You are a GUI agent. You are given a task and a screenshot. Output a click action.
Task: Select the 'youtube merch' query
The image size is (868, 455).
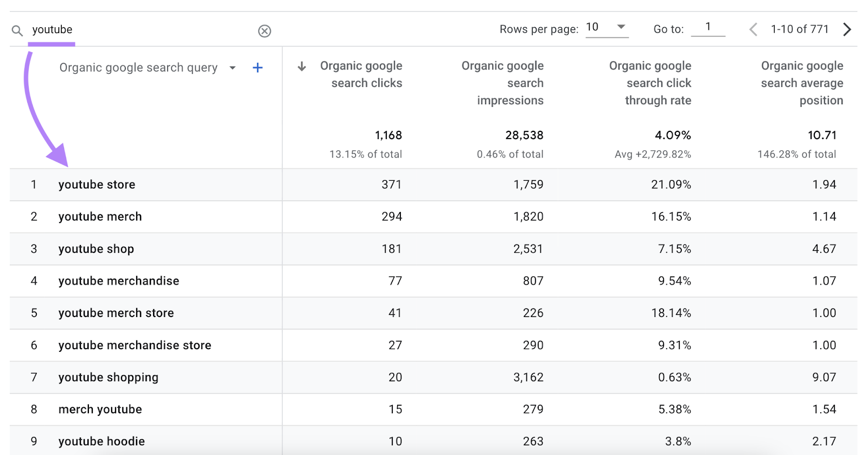(x=100, y=217)
